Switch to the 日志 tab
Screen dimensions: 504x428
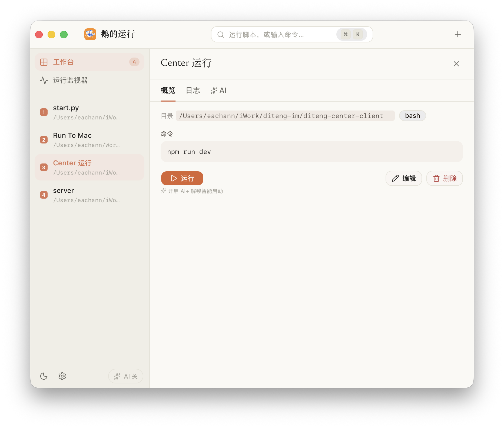(x=193, y=90)
